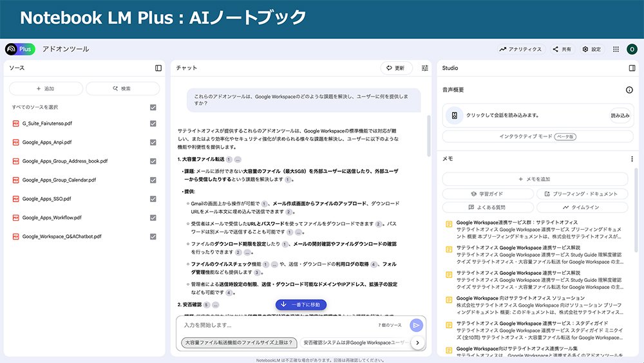Select suggestion 安否確認システムは非Google Workspaceユーザー
This screenshot has width=644, height=363.
point(355,342)
